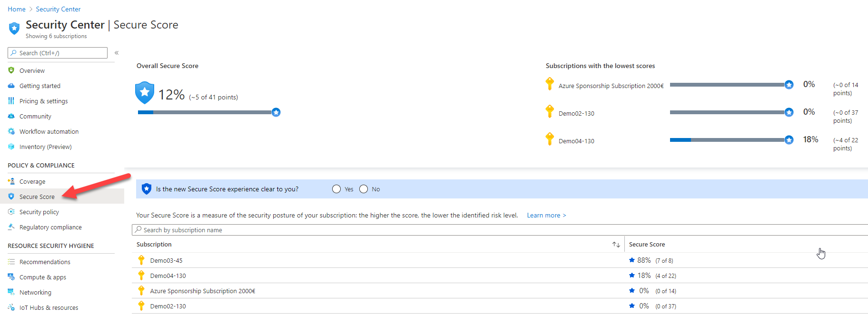Click the 0% (0 of 14) score cell

click(652, 291)
